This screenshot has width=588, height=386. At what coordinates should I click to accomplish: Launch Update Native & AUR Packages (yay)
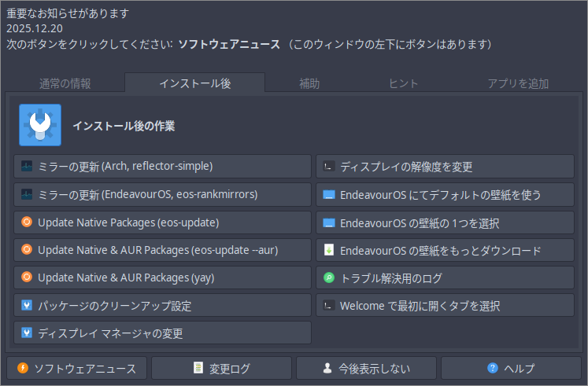pyautogui.click(x=162, y=278)
